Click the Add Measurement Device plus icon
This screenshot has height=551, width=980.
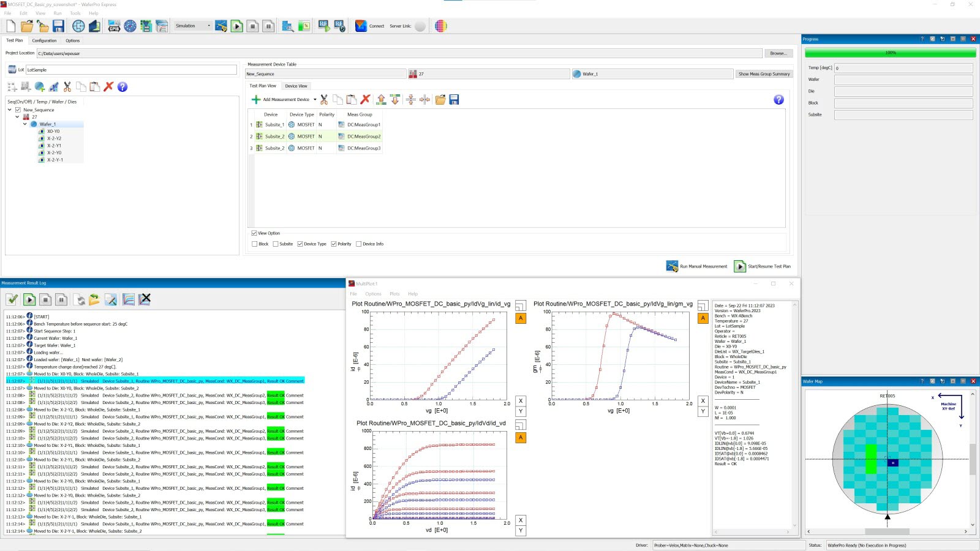(x=257, y=99)
